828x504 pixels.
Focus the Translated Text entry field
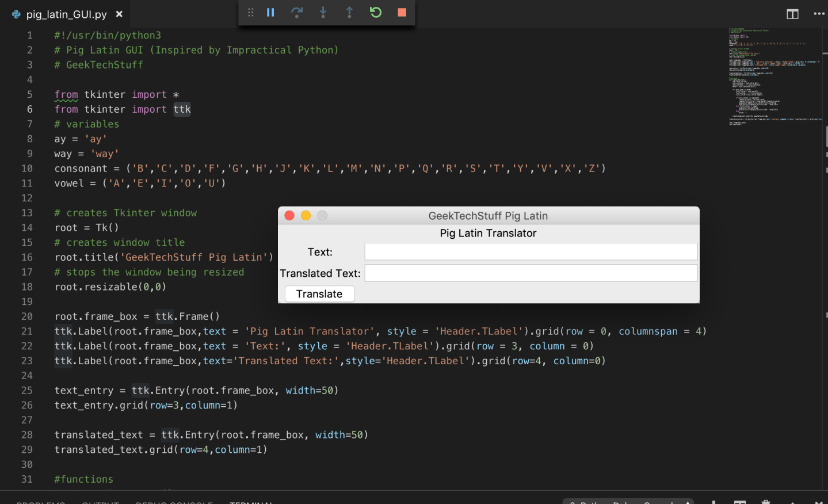coord(531,273)
